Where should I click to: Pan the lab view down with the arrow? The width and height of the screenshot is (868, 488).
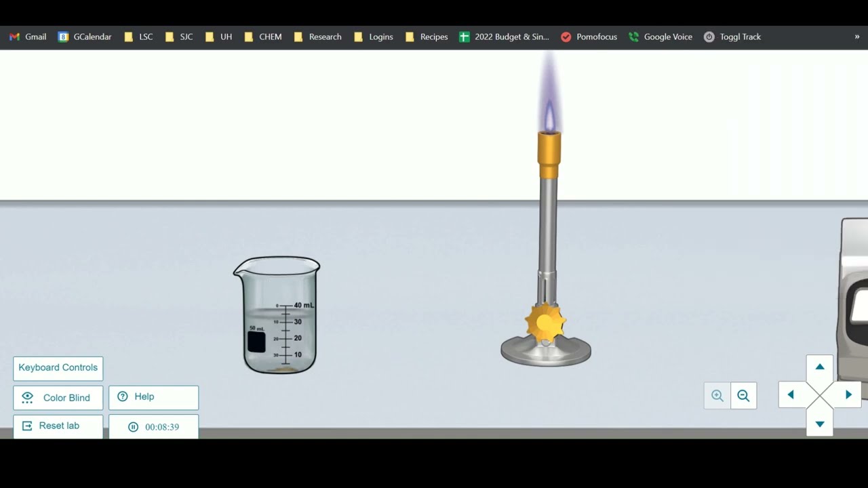tap(820, 424)
